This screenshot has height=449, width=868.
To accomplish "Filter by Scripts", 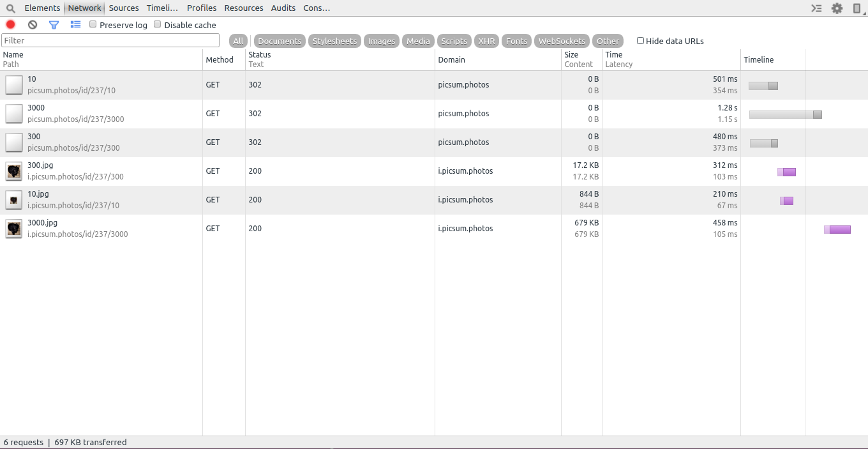I will click(454, 41).
